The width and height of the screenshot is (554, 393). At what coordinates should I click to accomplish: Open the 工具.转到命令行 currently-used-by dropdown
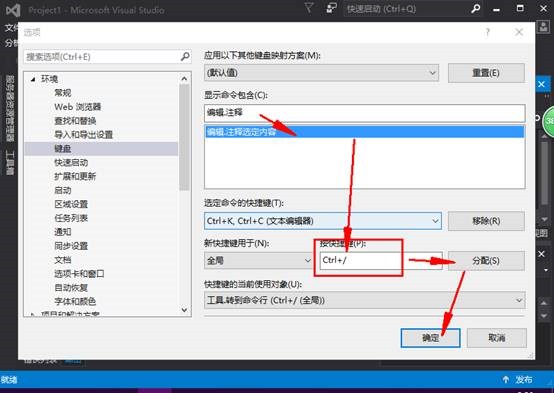click(x=365, y=301)
